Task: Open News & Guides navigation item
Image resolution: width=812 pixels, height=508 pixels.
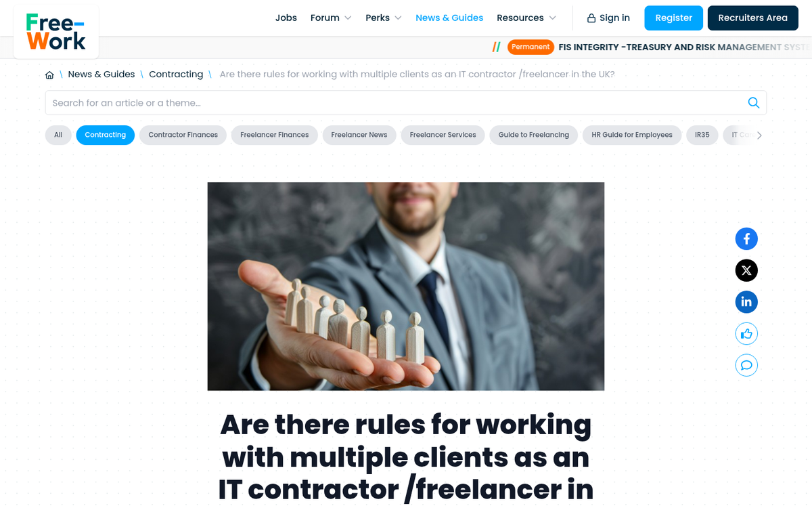Action: (449, 18)
